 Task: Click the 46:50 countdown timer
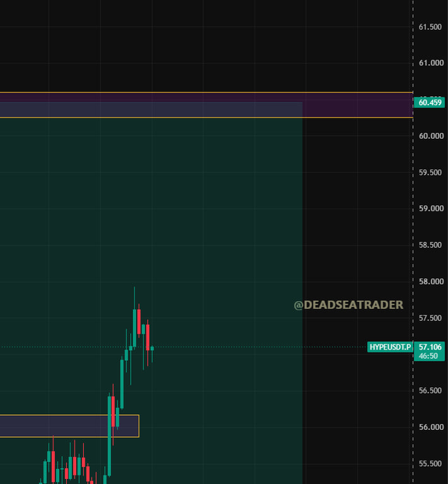[x=428, y=356]
